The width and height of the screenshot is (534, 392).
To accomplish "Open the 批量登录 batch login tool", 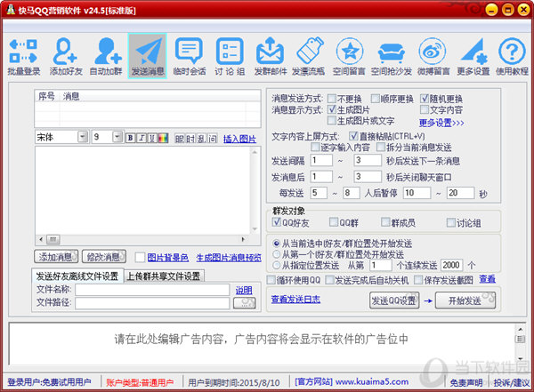I will pyautogui.click(x=23, y=57).
